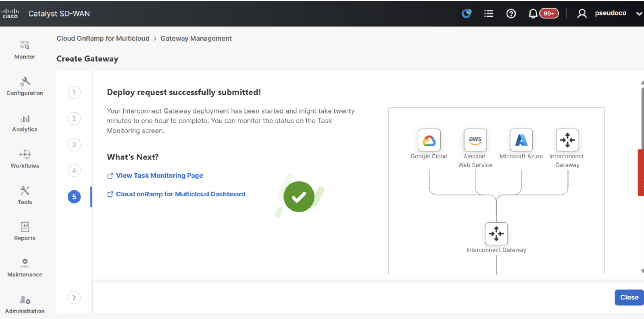
Task: Click the What's Next? heading
Action: [132, 157]
